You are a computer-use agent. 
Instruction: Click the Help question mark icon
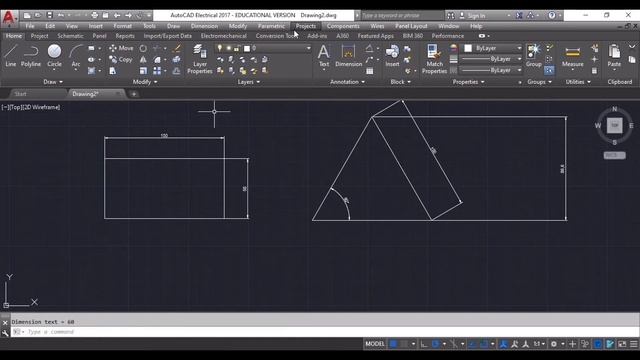(552, 15)
